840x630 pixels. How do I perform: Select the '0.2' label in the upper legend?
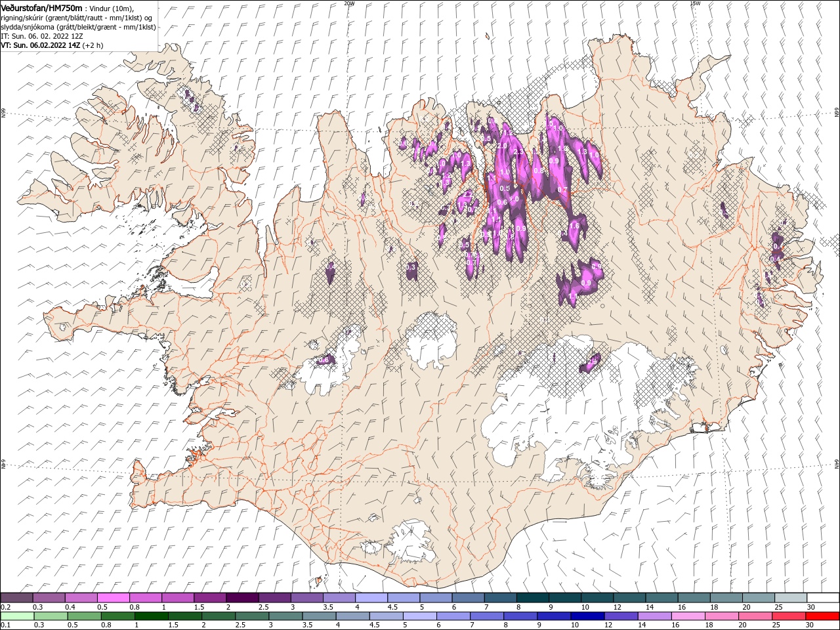tap(5, 607)
